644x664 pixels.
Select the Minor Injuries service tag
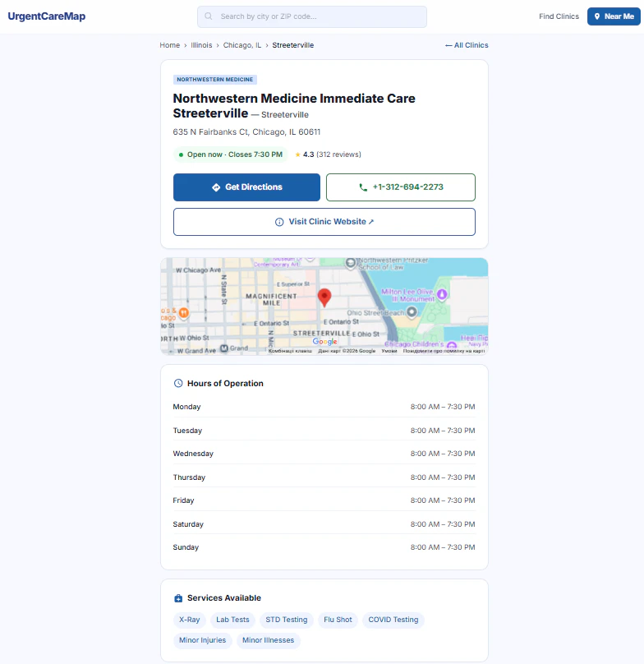202,640
